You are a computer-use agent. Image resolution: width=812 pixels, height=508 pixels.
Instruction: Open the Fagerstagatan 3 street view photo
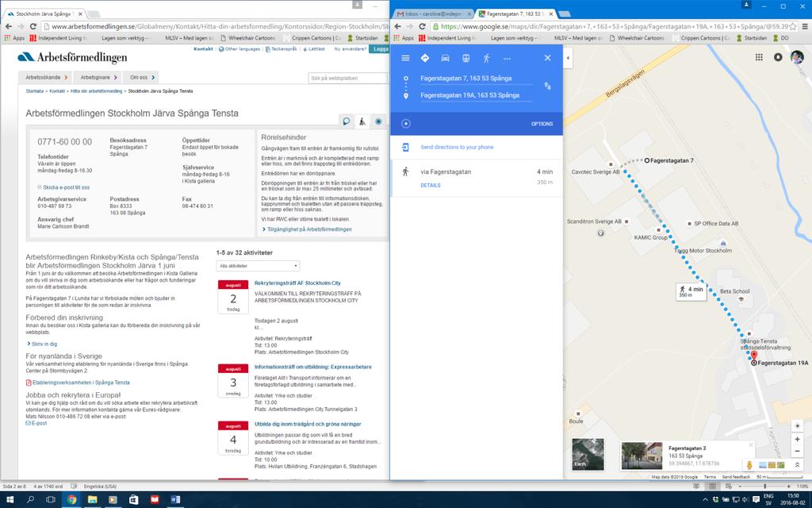642,456
